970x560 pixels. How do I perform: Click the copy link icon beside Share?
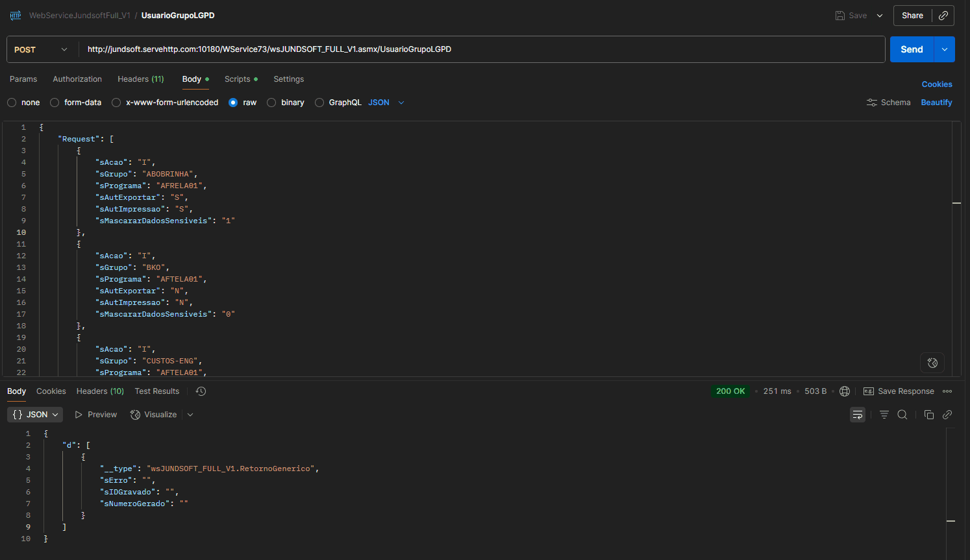pos(943,16)
